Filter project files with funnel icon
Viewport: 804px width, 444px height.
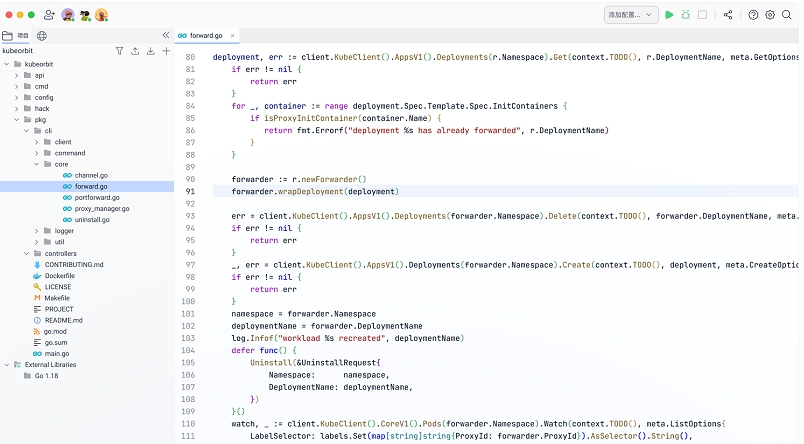click(x=120, y=50)
